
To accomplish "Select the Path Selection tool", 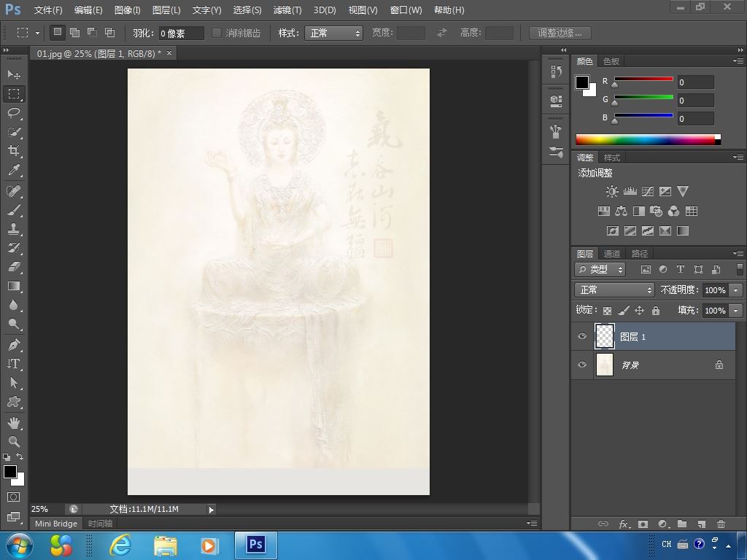I will pyautogui.click(x=14, y=383).
